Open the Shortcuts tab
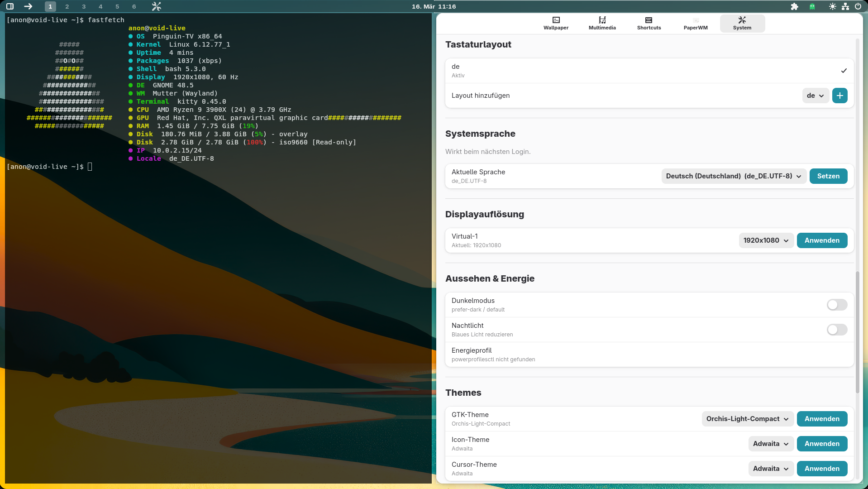868x489 pixels. pyautogui.click(x=649, y=23)
